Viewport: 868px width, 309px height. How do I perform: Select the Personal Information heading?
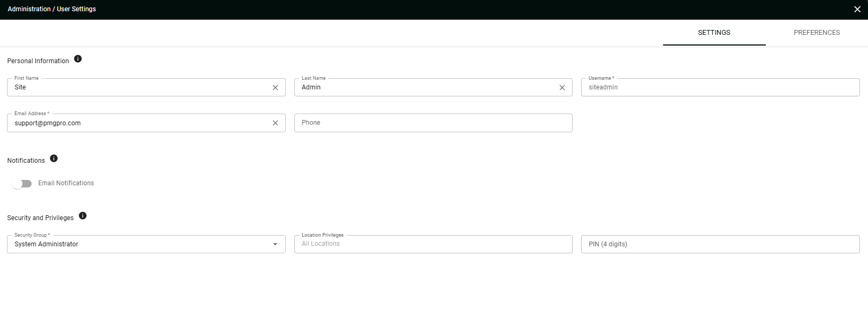[x=38, y=61]
